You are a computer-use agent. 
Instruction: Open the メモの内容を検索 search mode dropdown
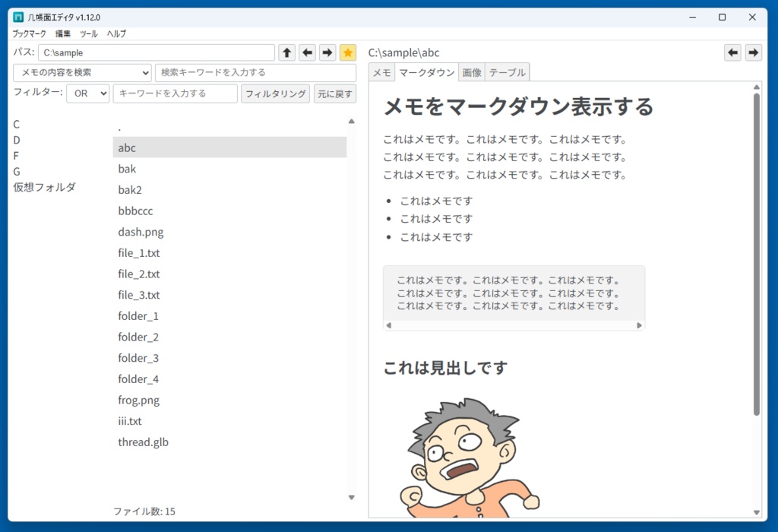pos(80,72)
